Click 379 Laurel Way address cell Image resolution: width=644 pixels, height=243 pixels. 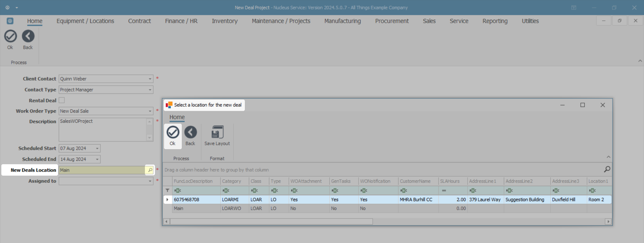coord(485,199)
